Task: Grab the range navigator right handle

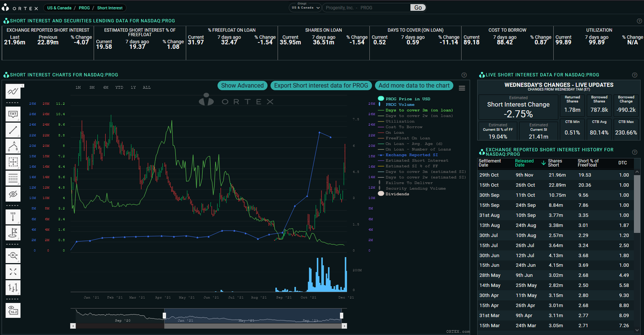Action: pyautogui.click(x=342, y=315)
